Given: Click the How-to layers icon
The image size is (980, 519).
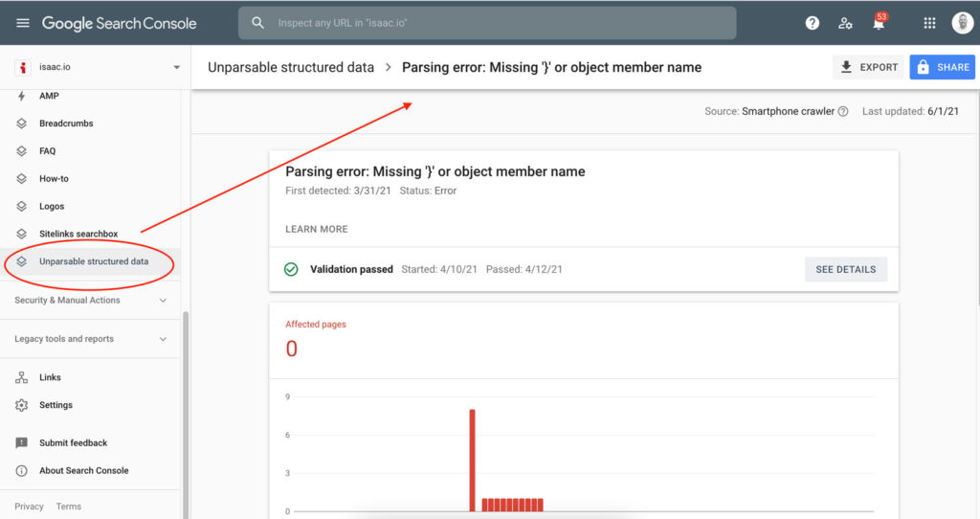Looking at the screenshot, I should click(21, 178).
